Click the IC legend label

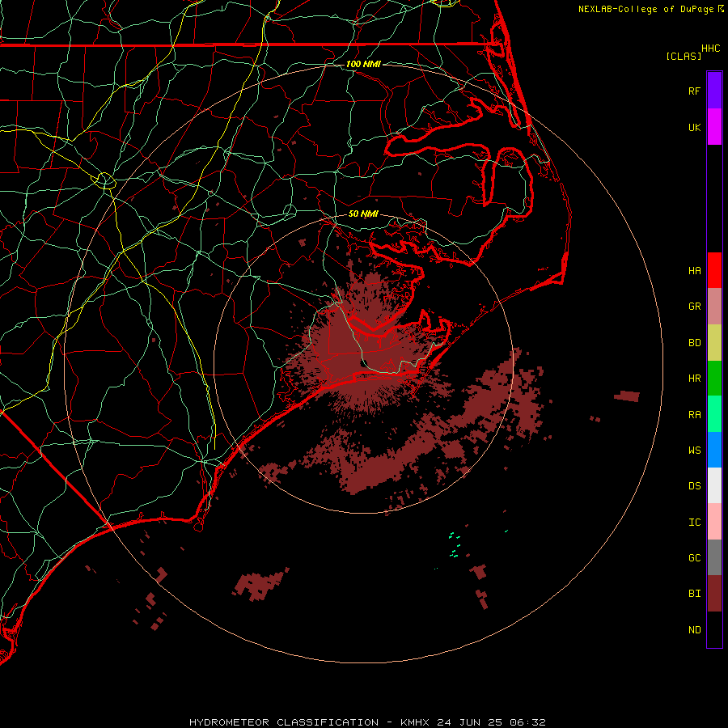click(694, 523)
